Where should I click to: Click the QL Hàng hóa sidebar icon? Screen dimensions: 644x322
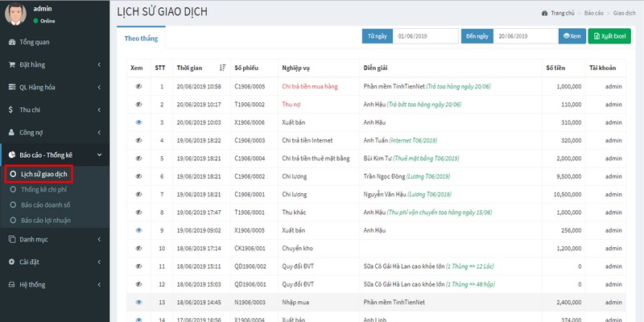(x=11, y=87)
